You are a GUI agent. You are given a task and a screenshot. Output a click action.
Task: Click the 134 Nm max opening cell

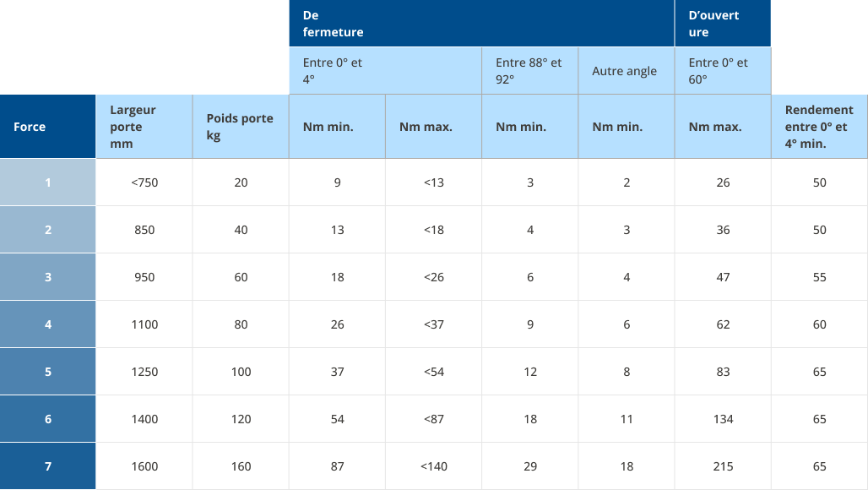coord(723,419)
